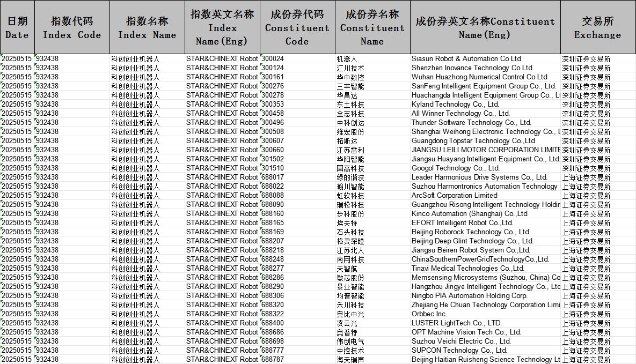
Task: Select the 成份券代码 Constituent Code header
Action: tap(297, 27)
